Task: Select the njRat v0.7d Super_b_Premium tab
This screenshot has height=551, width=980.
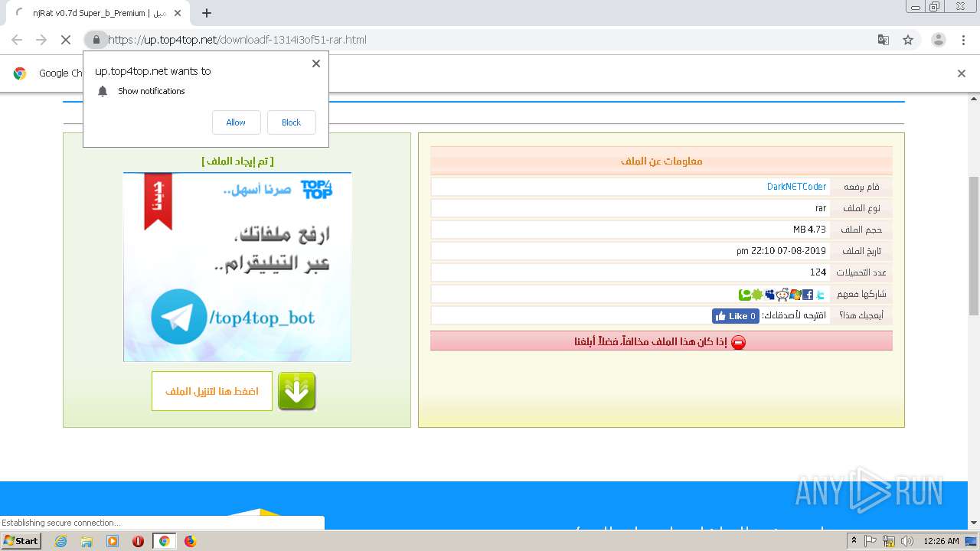Action: 98,14
